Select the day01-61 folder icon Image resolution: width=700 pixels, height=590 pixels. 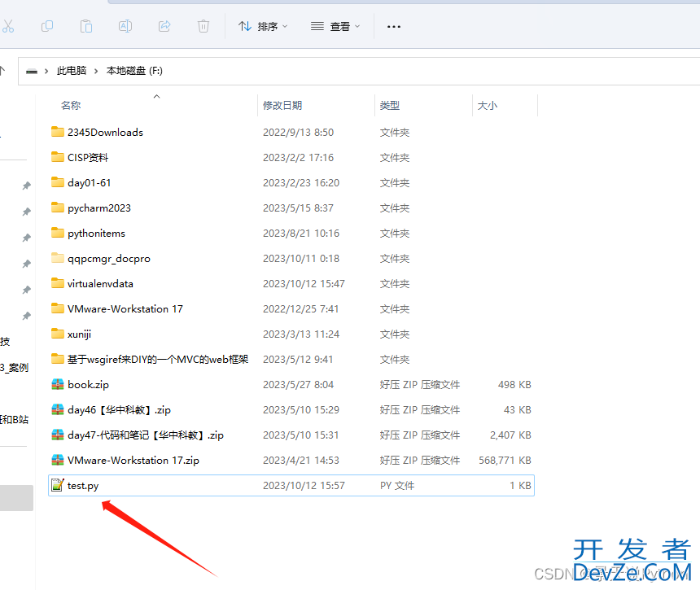(x=58, y=182)
